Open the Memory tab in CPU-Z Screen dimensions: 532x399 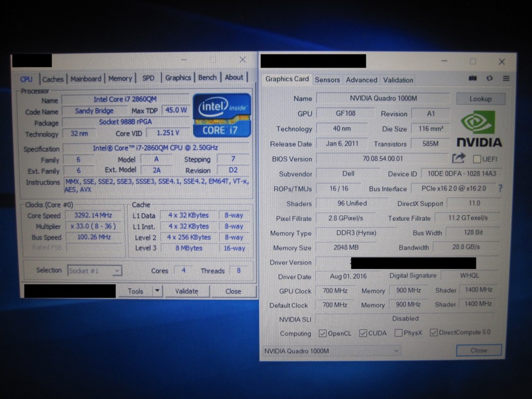tap(120, 78)
